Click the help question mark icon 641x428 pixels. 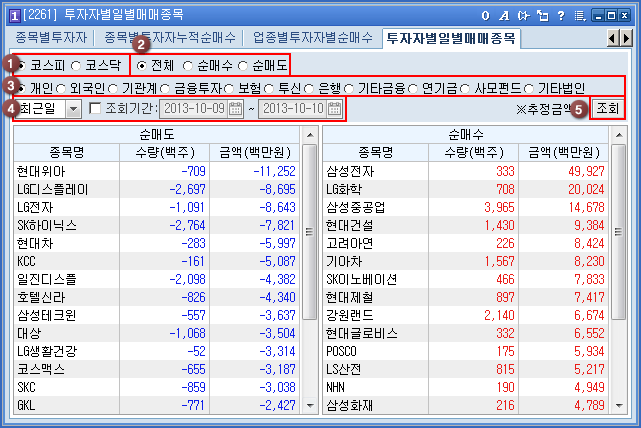pos(561,15)
